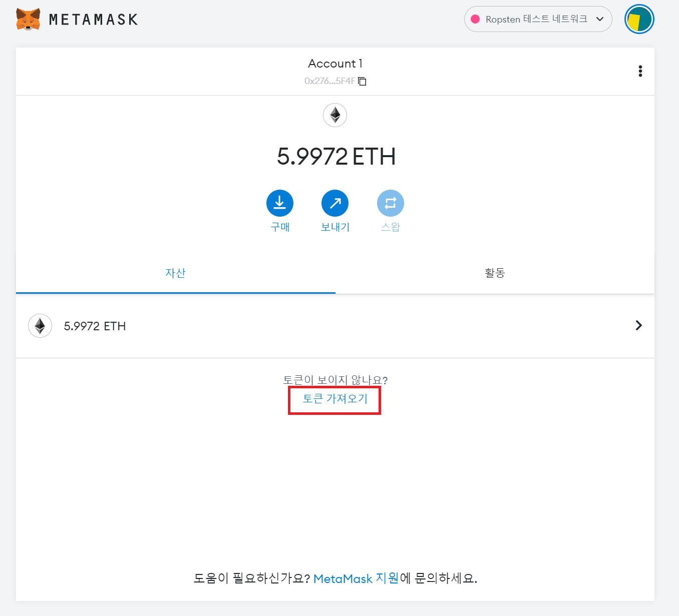
Task: Switch to the 활동 tab
Action: tap(495, 273)
